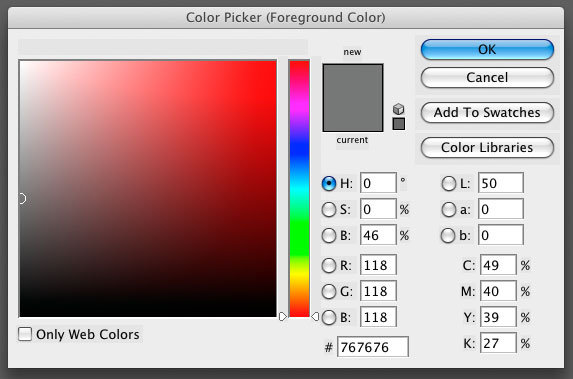The image size is (573, 379).
Task: Select the G green radio button
Action: (x=329, y=291)
